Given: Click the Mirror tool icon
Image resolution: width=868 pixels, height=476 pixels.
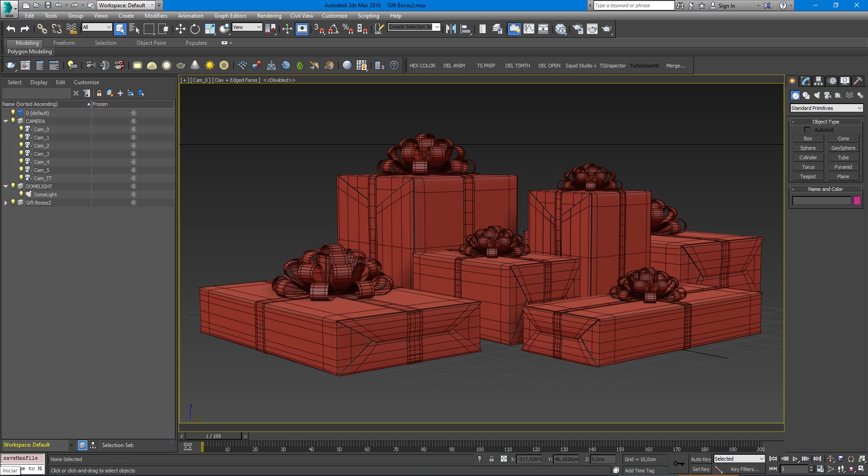Looking at the screenshot, I should (x=451, y=29).
